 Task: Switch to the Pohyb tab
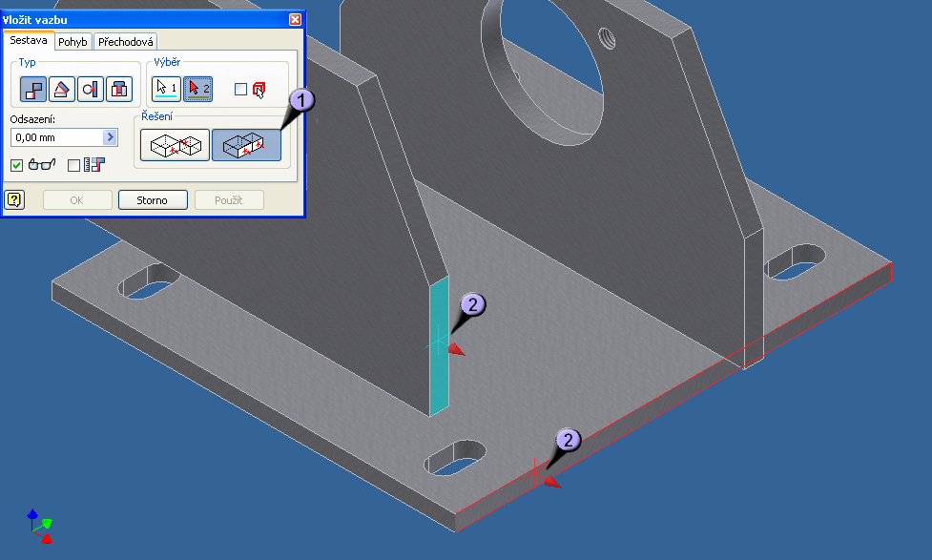point(73,42)
